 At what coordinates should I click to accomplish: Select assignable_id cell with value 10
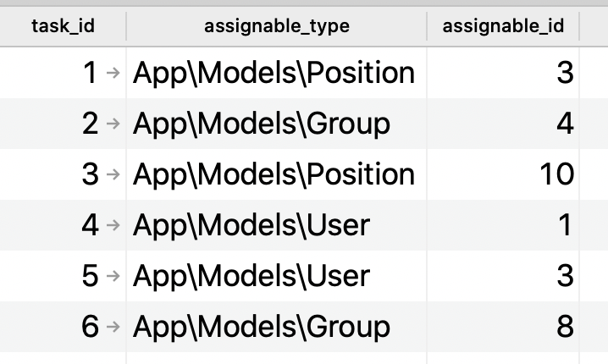pyautogui.click(x=503, y=174)
